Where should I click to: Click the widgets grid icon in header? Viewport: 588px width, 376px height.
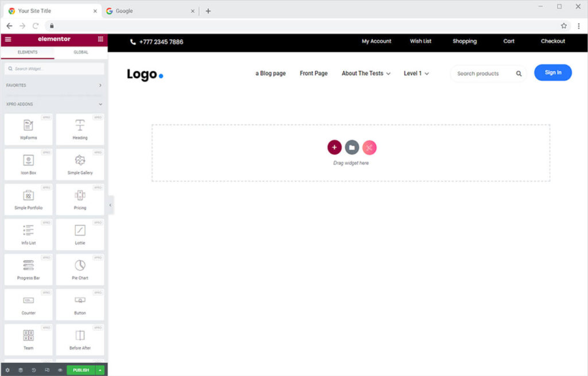pos(100,39)
